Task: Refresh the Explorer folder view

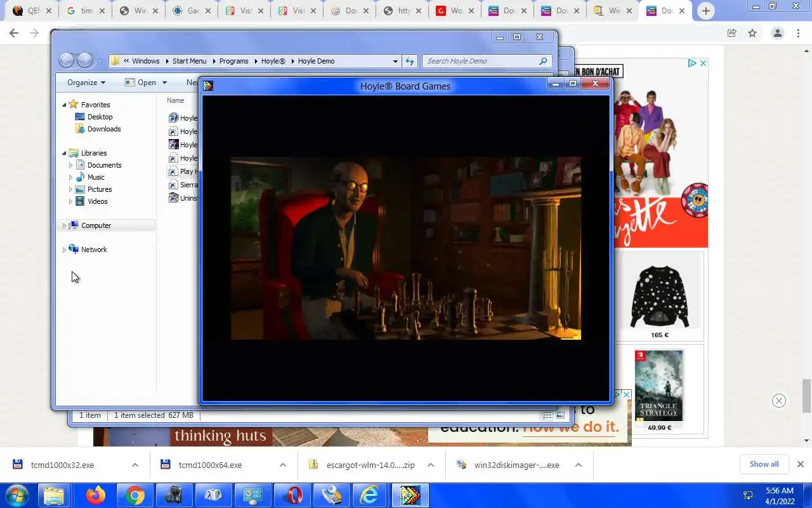Action: 410,61
